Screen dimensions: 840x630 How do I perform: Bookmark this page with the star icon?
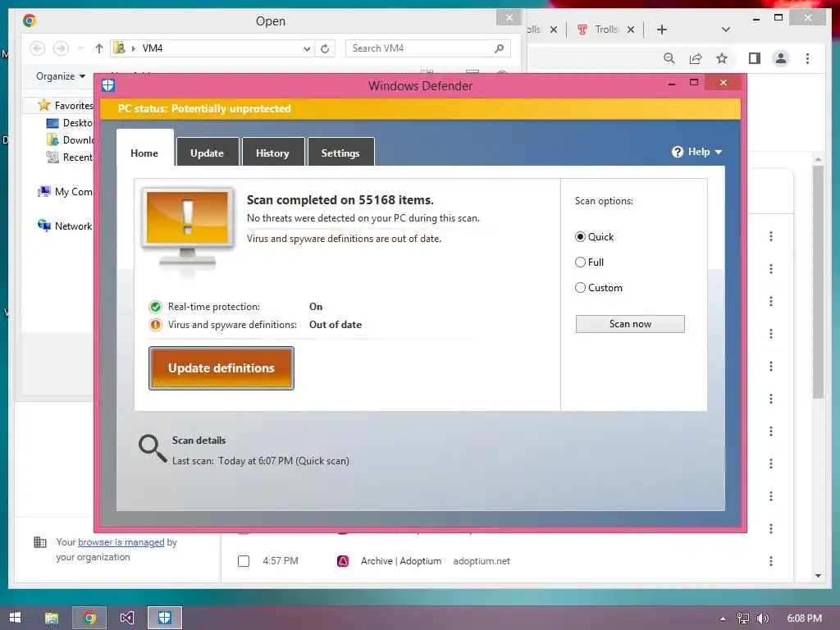(722, 58)
